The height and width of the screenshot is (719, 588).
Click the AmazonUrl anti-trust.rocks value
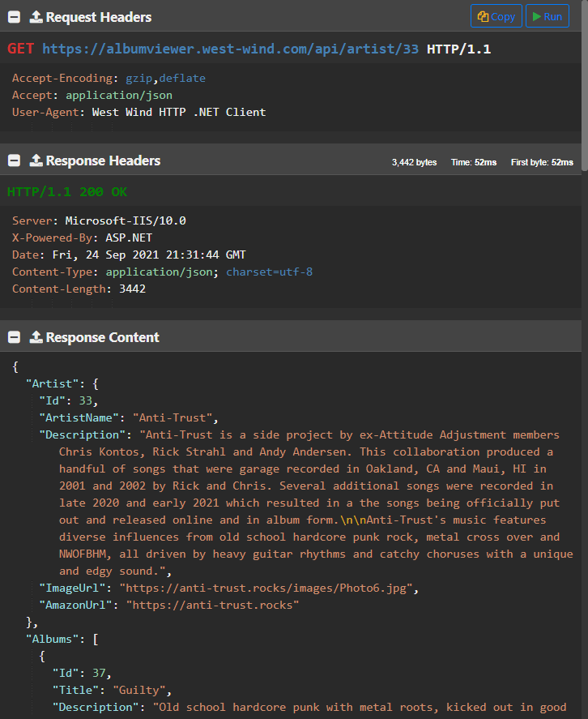point(217,605)
